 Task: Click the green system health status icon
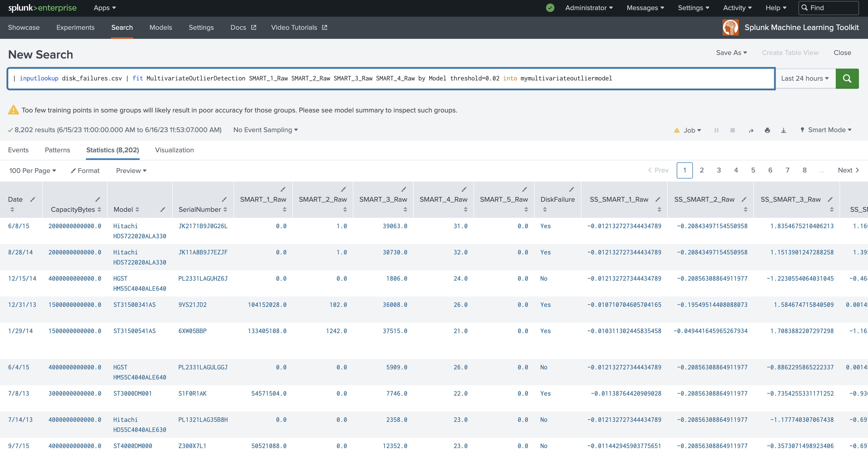(x=550, y=8)
